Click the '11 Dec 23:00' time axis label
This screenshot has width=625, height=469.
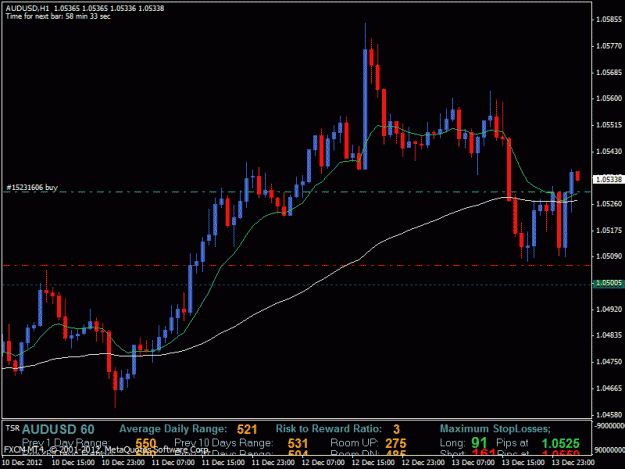point(273,463)
